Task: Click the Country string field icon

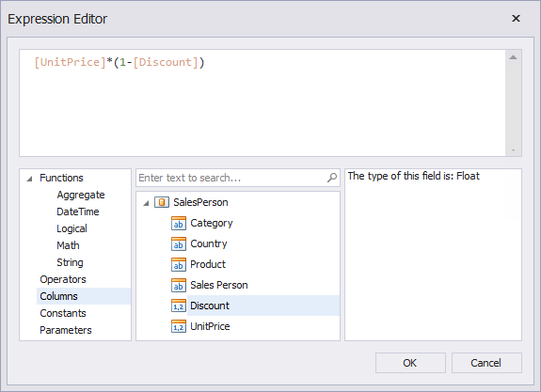Action: [179, 243]
